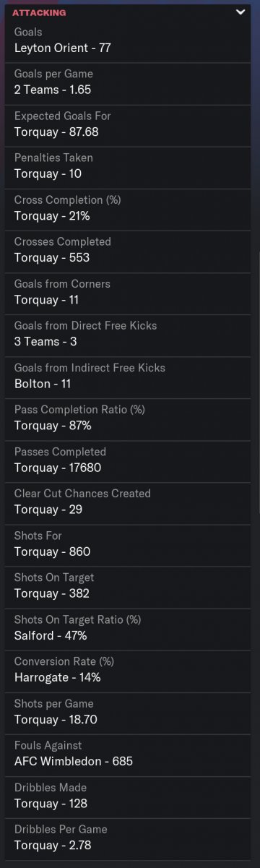View Clear Cut Chances Created row

(x=130, y=502)
